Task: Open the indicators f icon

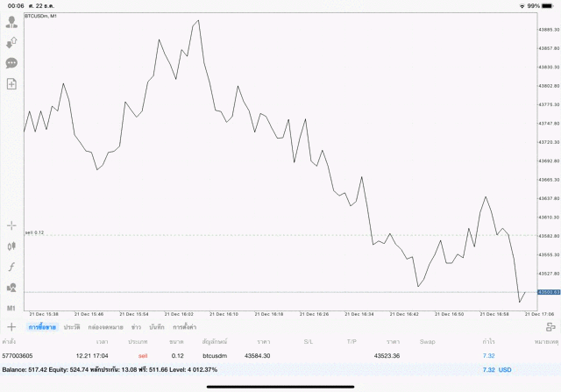Action: (11, 267)
